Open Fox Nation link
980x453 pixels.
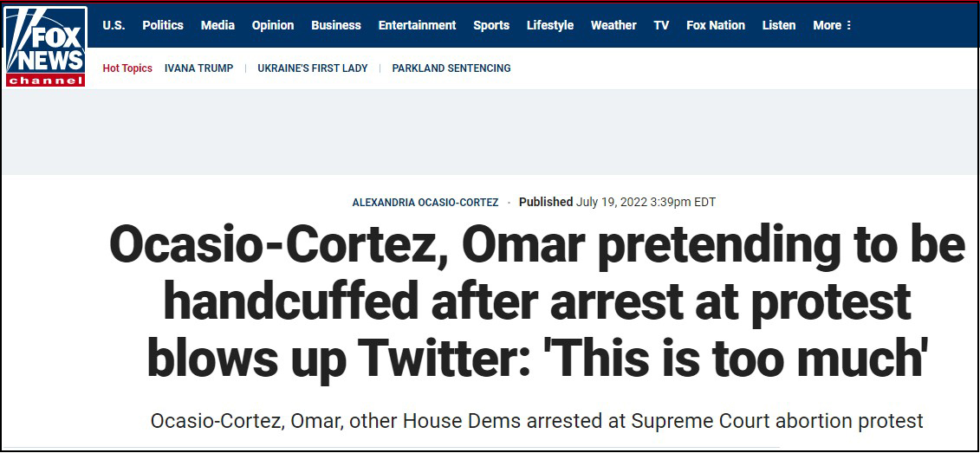tap(716, 25)
